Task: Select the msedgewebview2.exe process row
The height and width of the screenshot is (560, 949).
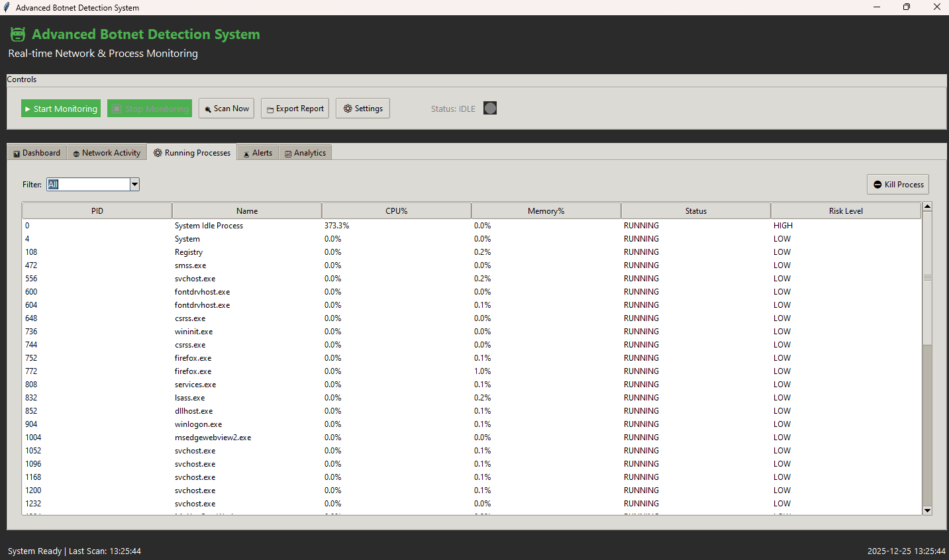Action: pyautogui.click(x=213, y=438)
